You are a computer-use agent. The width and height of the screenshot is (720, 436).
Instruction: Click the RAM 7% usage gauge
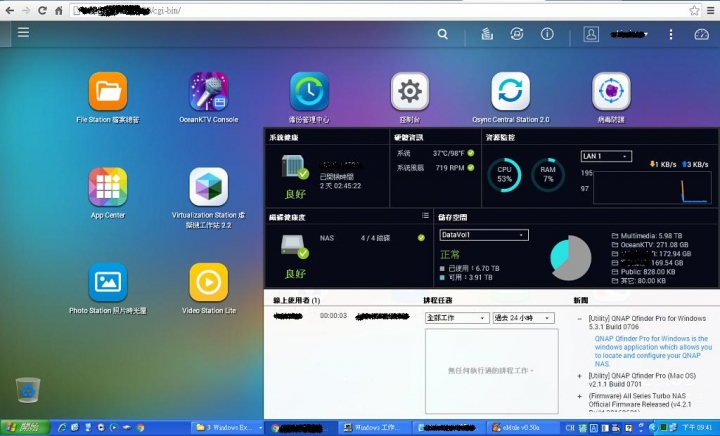tap(548, 175)
